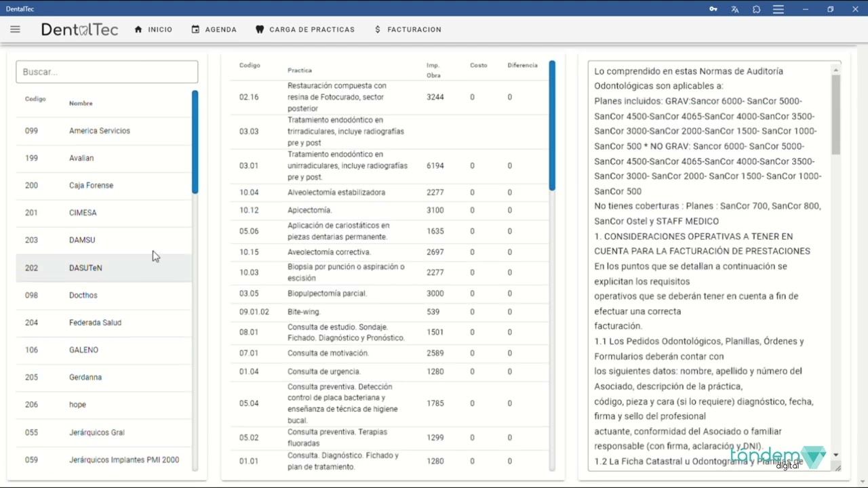Select Alveolectomía estabilizadora row
Image resolution: width=868 pixels, height=488 pixels.
(x=389, y=192)
